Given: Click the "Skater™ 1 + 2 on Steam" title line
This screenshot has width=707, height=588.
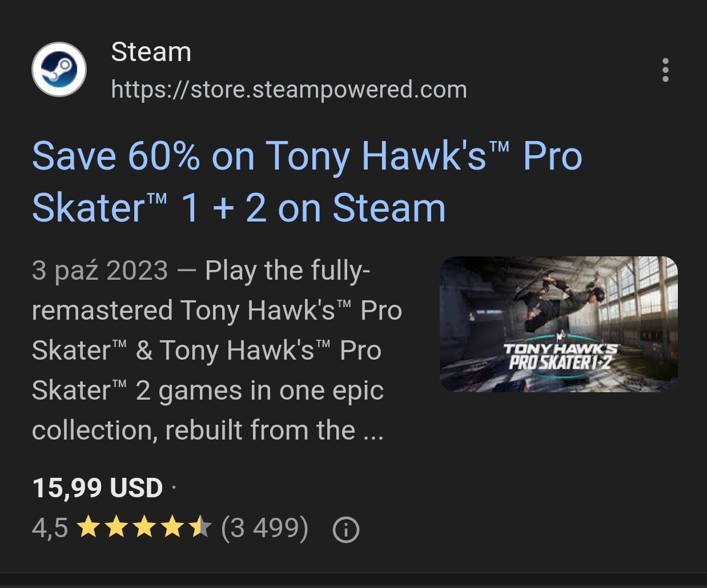Looking at the screenshot, I should (x=239, y=208).
